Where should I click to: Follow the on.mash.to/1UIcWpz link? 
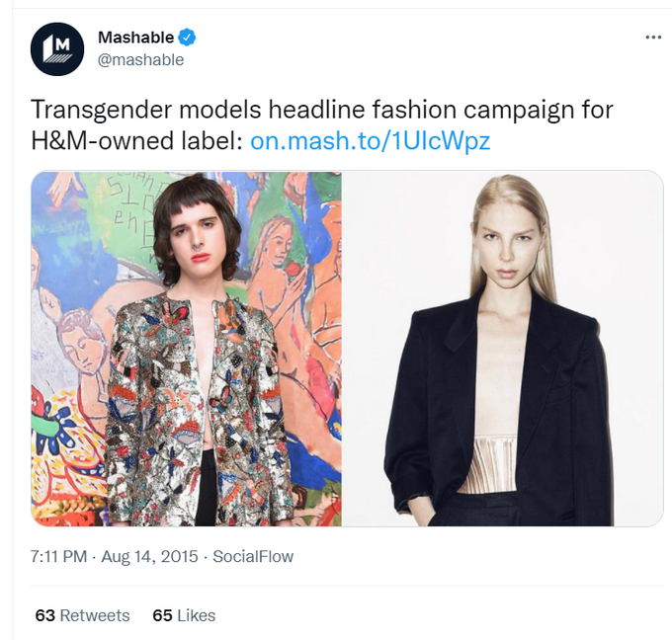tap(370, 141)
